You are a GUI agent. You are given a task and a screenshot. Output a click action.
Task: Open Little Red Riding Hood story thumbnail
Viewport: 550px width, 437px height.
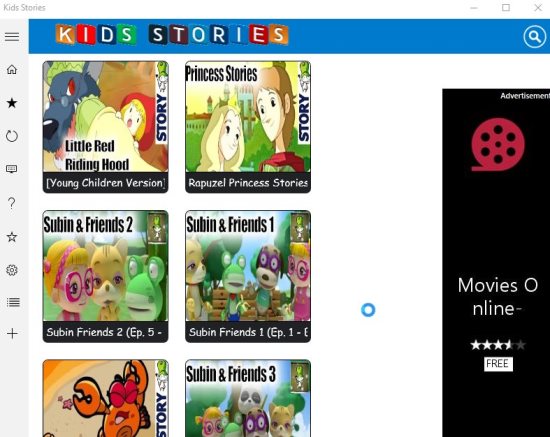coord(106,127)
